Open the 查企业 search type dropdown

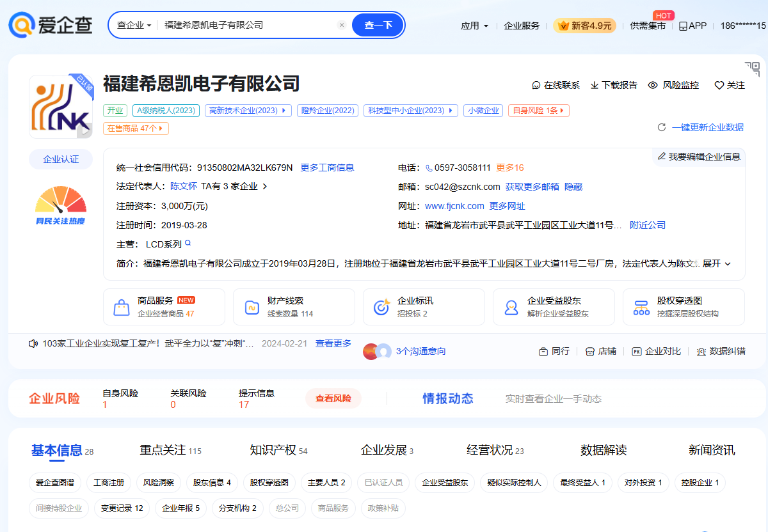tap(134, 25)
